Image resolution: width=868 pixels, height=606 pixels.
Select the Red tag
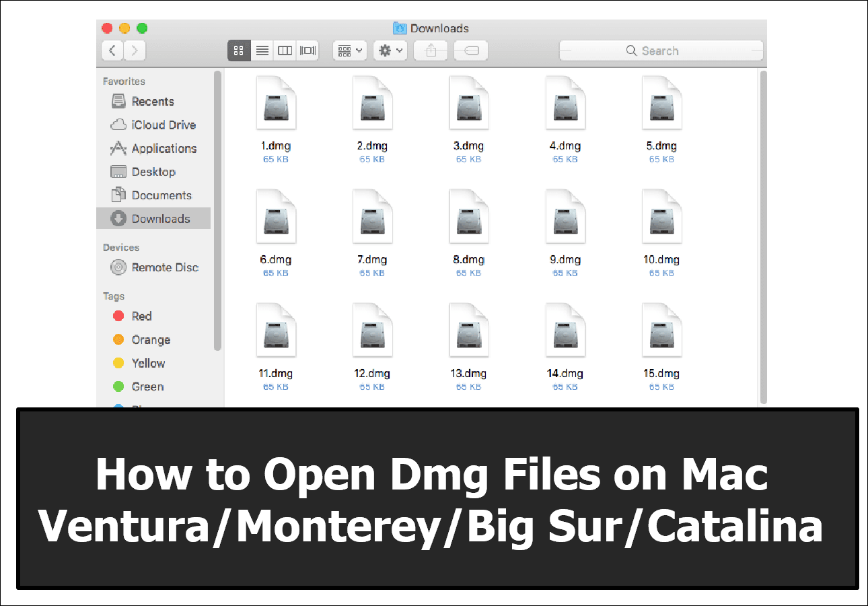point(141,316)
